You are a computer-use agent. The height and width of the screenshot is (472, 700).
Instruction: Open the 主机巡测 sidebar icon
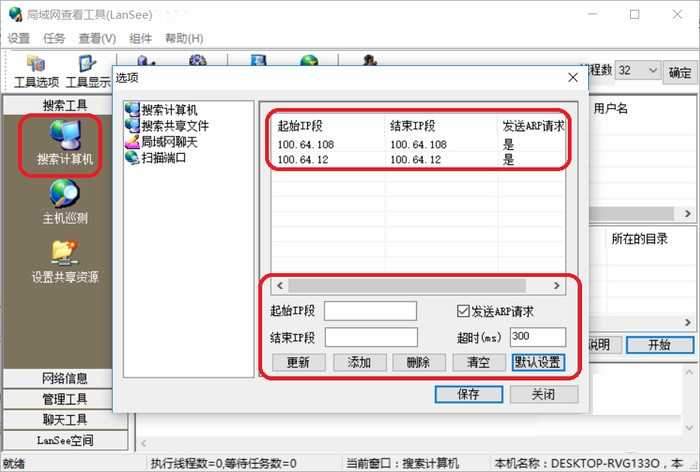[x=64, y=194]
